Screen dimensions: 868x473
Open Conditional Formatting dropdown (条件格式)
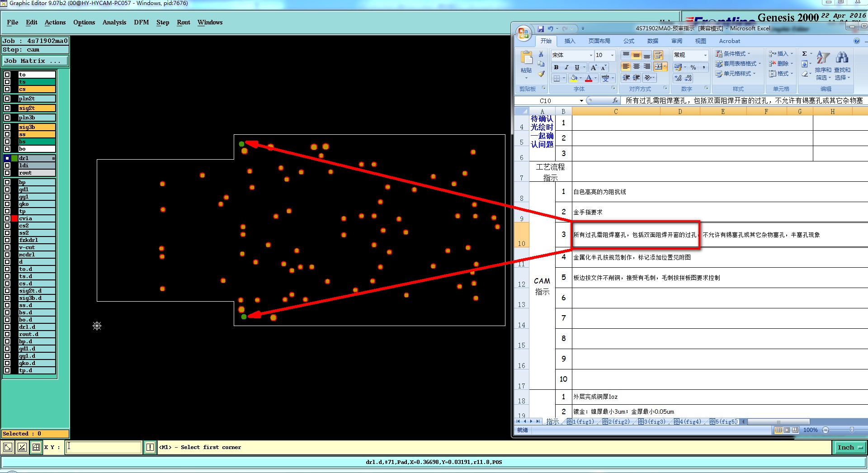(x=733, y=54)
